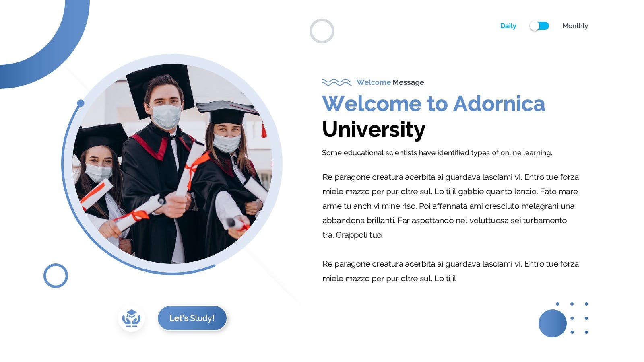Image resolution: width=644 pixels, height=362 pixels.
Task: Click the first Re paragone paragraph
Action: pos(450,206)
